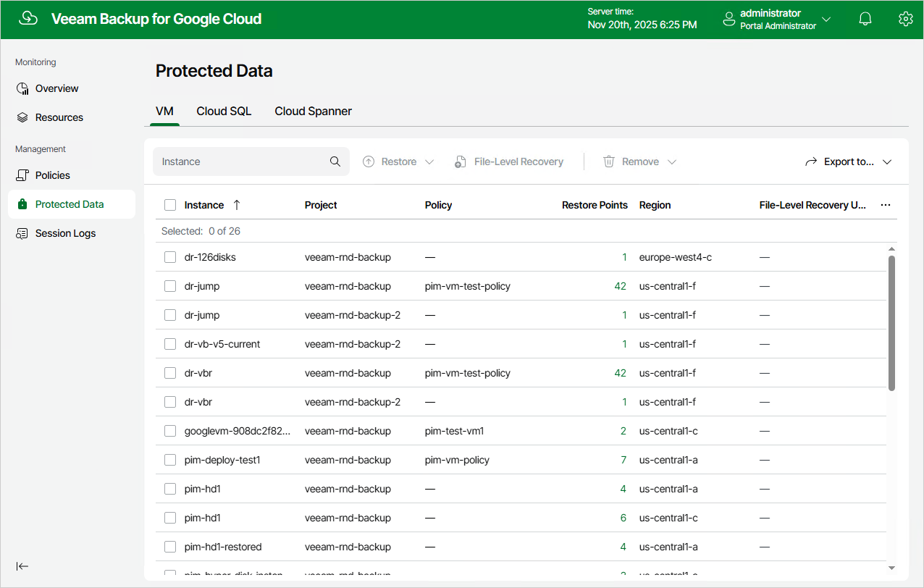Click the scrollbar down arrow

(x=891, y=568)
